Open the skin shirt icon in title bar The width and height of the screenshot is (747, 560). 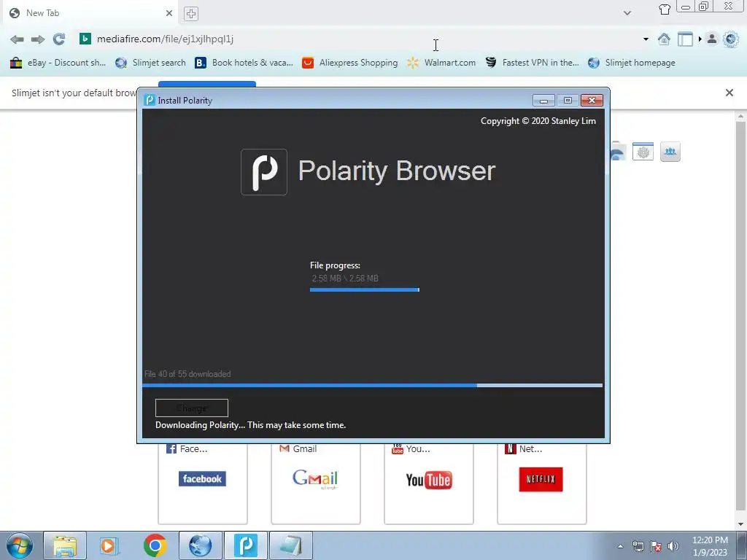pyautogui.click(x=665, y=9)
